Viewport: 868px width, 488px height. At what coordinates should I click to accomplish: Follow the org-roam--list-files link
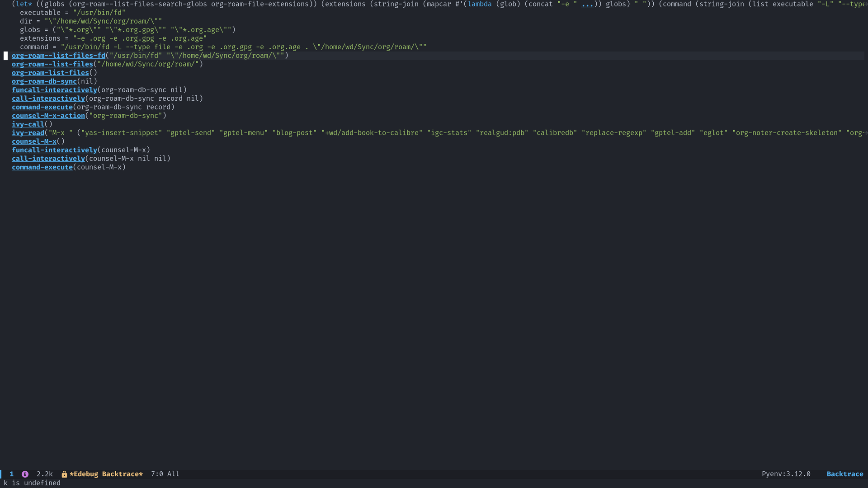(52, 64)
